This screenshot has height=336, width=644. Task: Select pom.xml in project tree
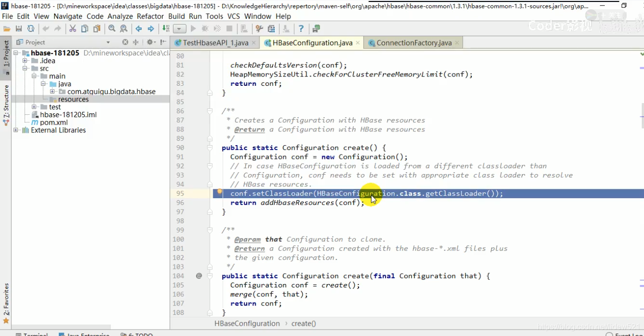pos(54,122)
